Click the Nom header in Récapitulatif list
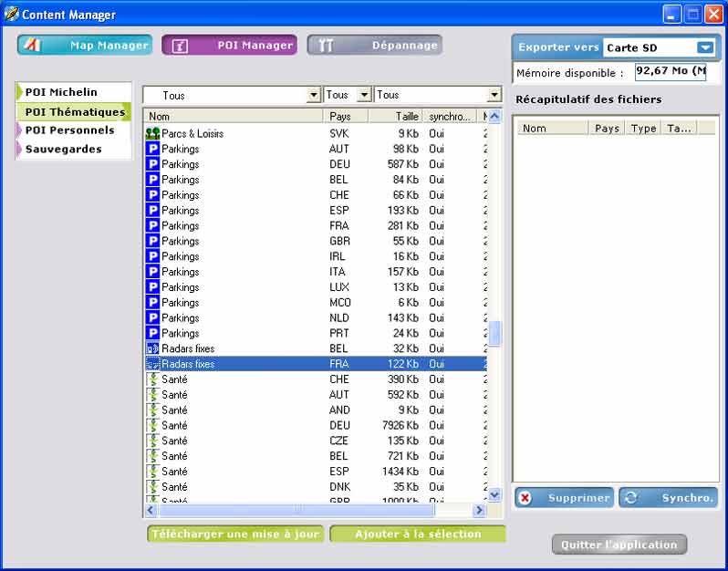This screenshot has width=728, height=571. 553,128
